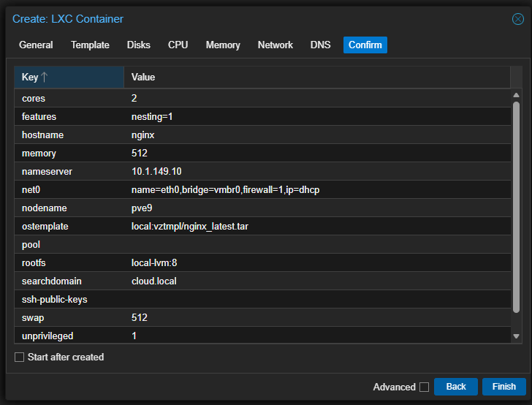Open the DNS tab

tap(320, 45)
